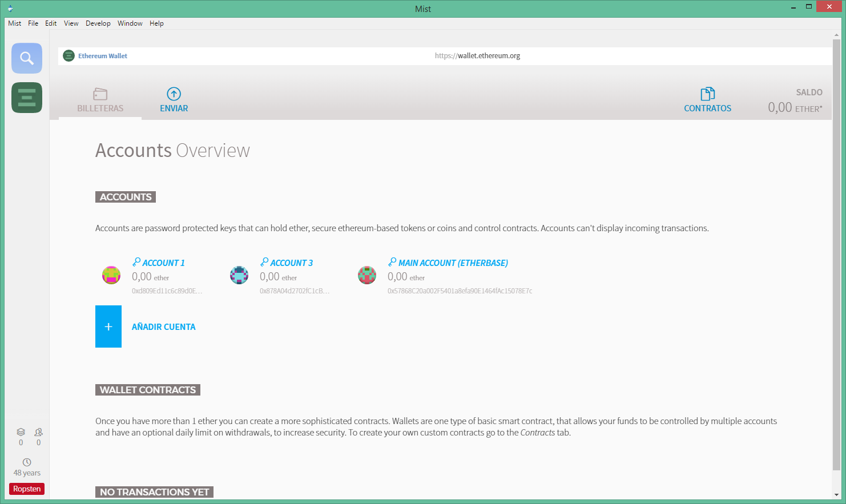This screenshot has width=846, height=504.
Task: Click the Billeteras wallet icon
Action: pyautogui.click(x=100, y=94)
